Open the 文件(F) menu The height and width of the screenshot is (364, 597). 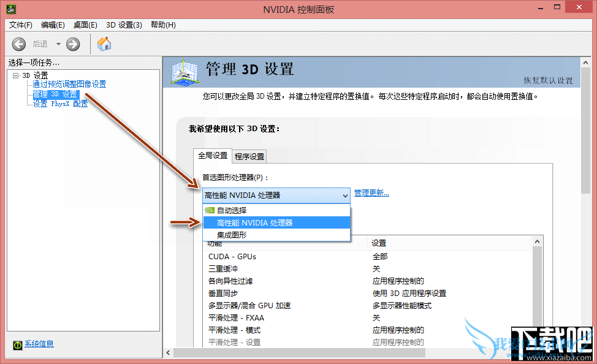click(x=21, y=25)
